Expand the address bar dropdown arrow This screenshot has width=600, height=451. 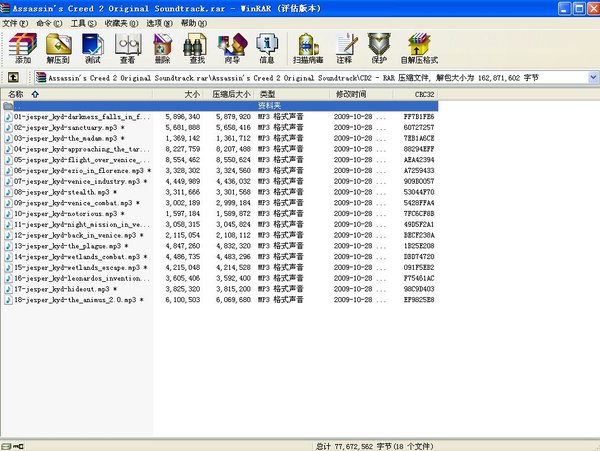[x=593, y=78]
